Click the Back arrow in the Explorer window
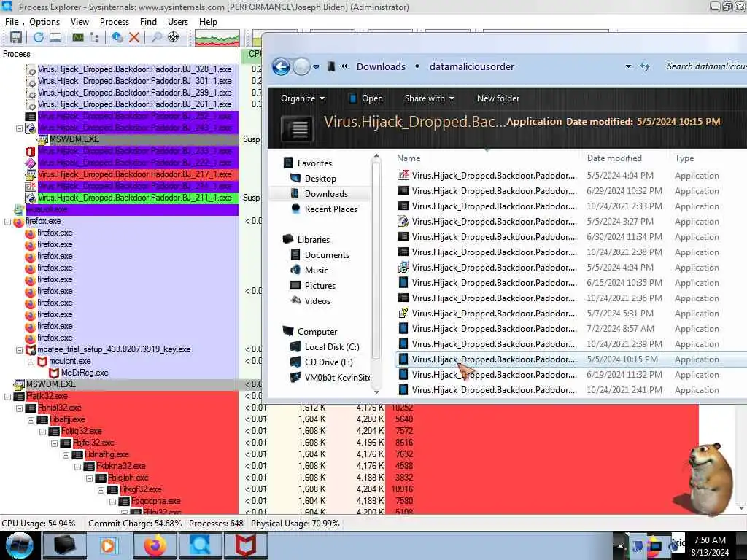The image size is (747, 560). [x=281, y=66]
